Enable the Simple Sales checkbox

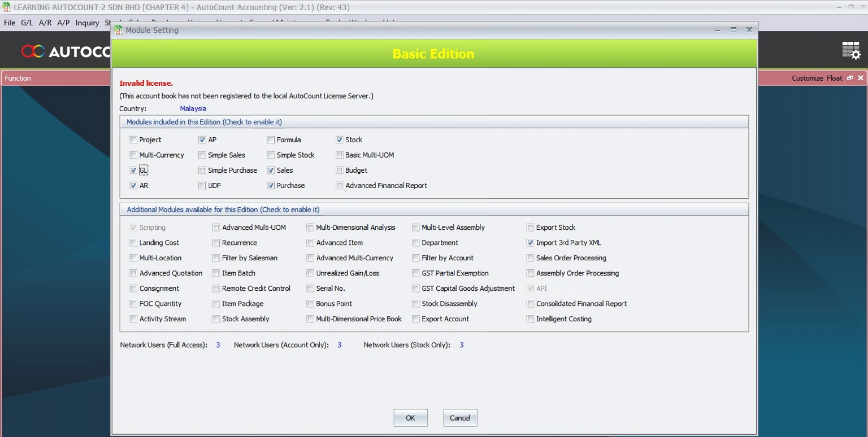click(202, 155)
